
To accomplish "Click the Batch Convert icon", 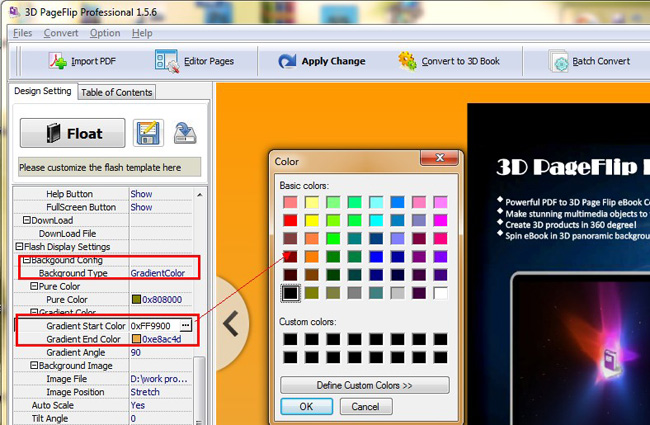I will (x=559, y=61).
